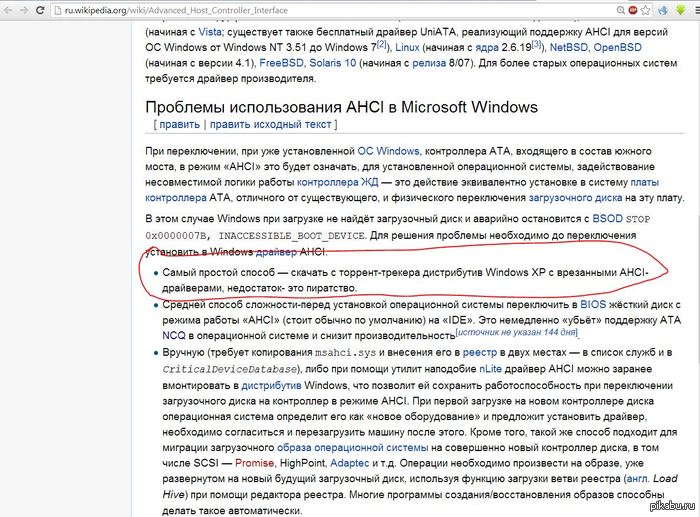Click the page info icon beside the URL
The image size is (700, 517).
tap(57, 10)
